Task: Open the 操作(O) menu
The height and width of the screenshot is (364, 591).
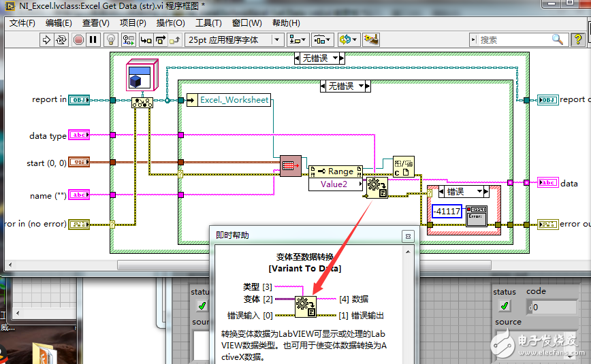Action: 170,23
